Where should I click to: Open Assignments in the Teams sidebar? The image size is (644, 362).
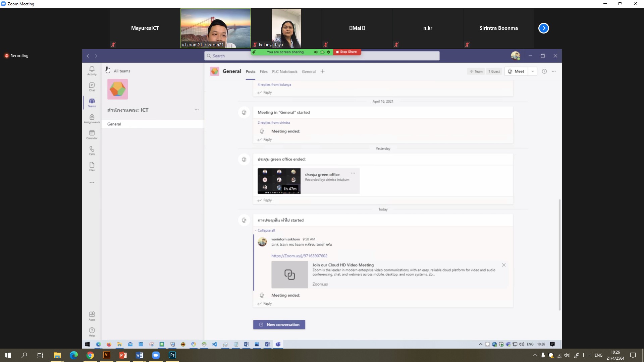92,119
